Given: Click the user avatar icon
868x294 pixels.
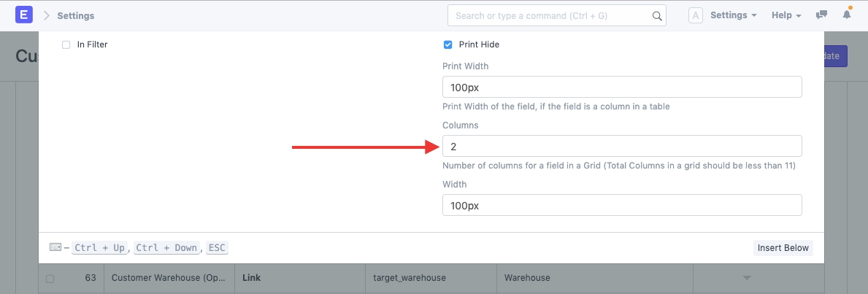Looking at the screenshot, I should coord(696,15).
